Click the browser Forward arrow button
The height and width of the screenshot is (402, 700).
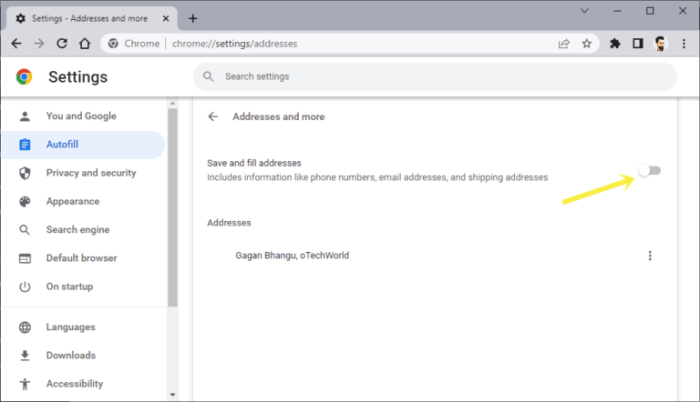point(39,43)
